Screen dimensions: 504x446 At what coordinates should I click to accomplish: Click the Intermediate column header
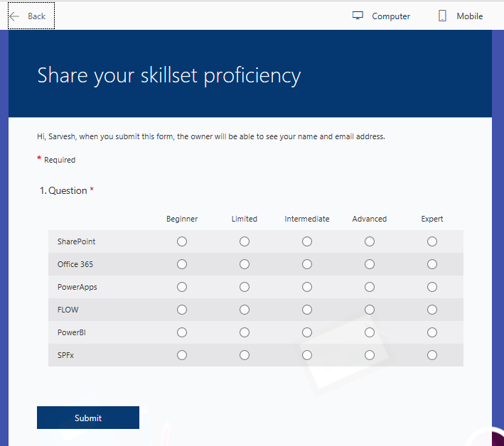pos(307,219)
